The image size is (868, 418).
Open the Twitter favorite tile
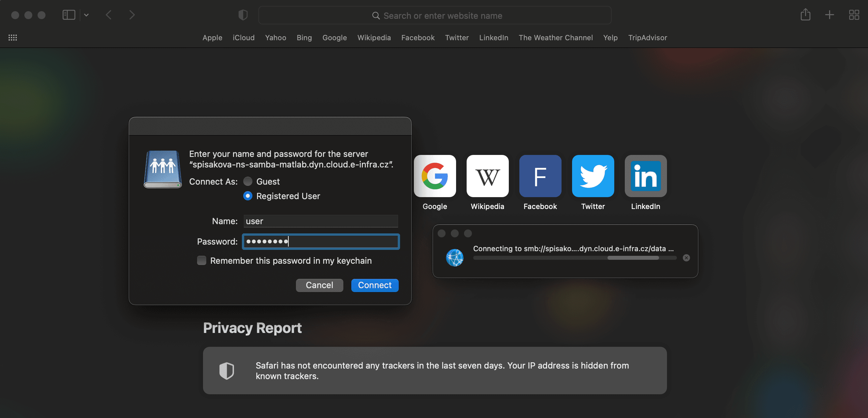(x=593, y=176)
